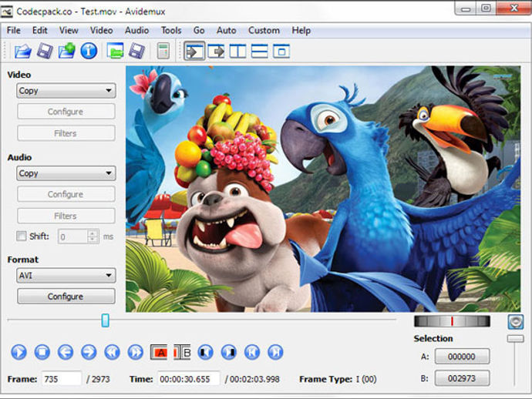Image resolution: width=532 pixels, height=399 pixels.
Task: Set selection start marker A
Action: pos(159,352)
